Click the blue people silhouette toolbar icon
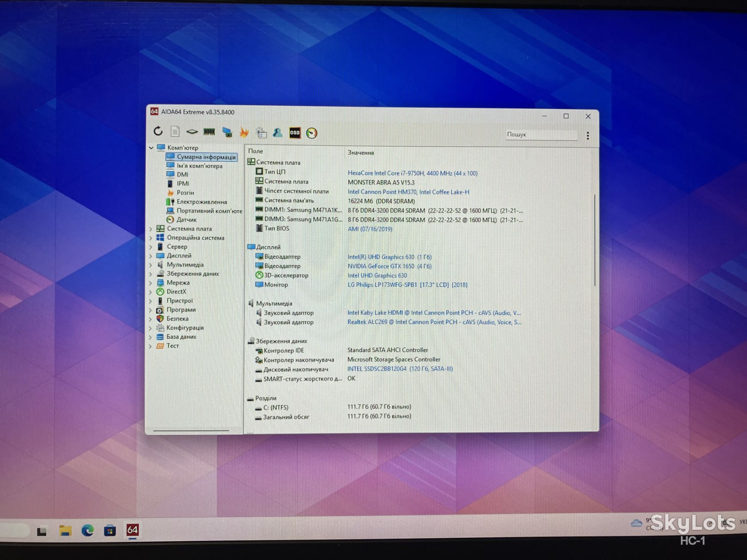 coord(278,132)
